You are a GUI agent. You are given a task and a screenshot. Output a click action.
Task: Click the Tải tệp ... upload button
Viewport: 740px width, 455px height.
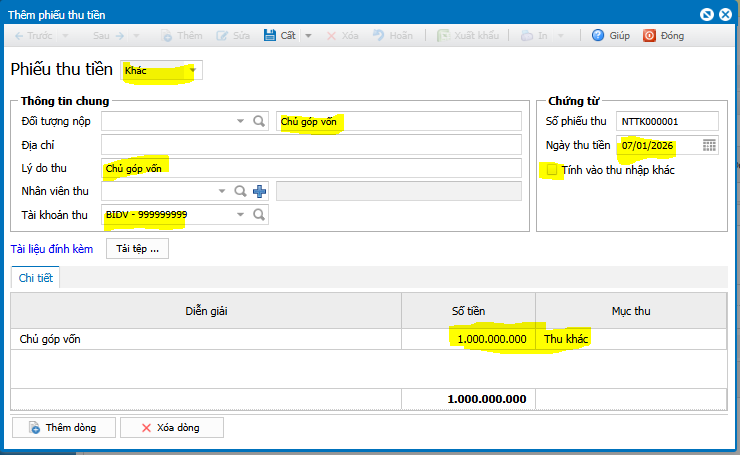pyautogui.click(x=137, y=249)
